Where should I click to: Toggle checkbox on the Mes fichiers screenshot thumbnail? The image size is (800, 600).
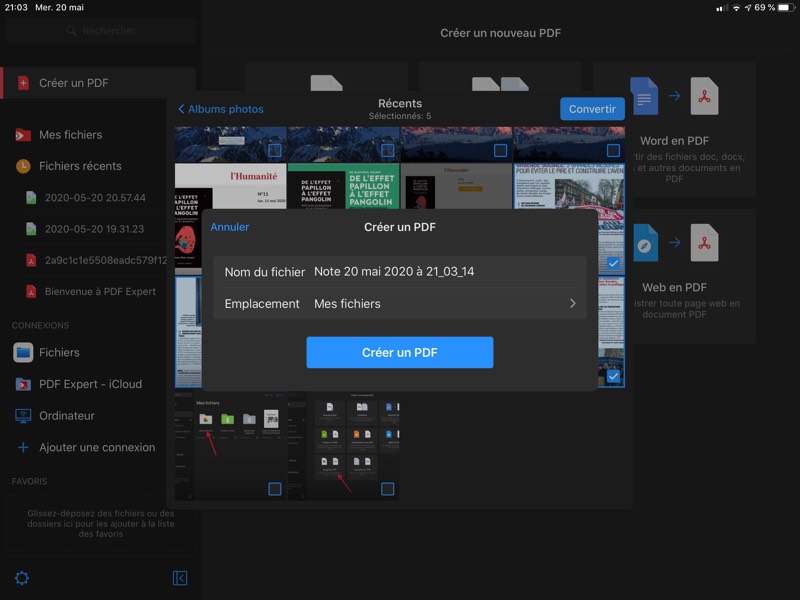[x=275, y=489]
